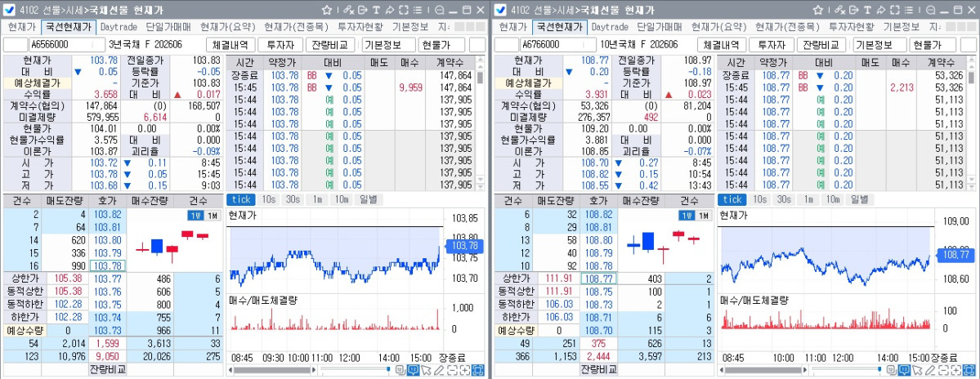Click zoom slider handle in left chart toolbar
The width and height of the screenshot is (980, 379).
click(388, 369)
